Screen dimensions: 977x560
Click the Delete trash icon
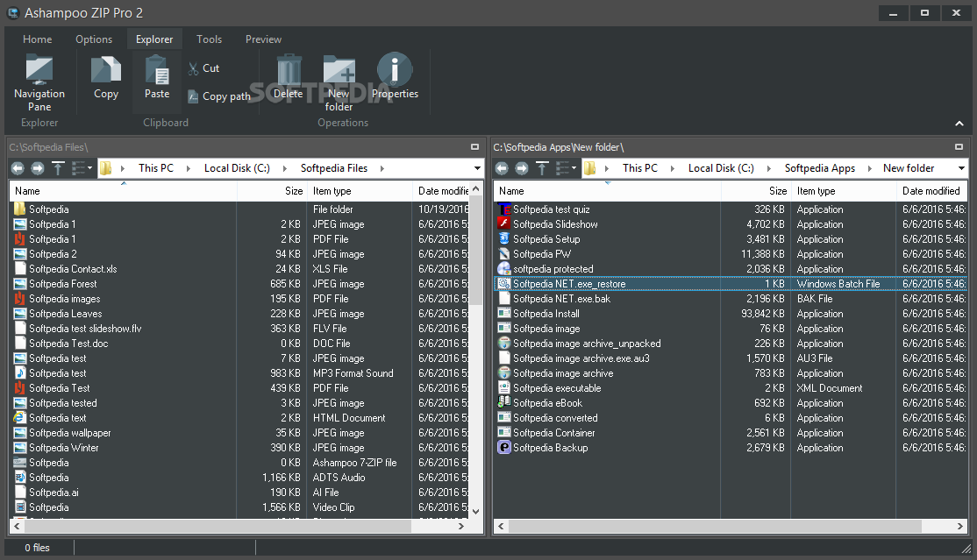(x=289, y=77)
